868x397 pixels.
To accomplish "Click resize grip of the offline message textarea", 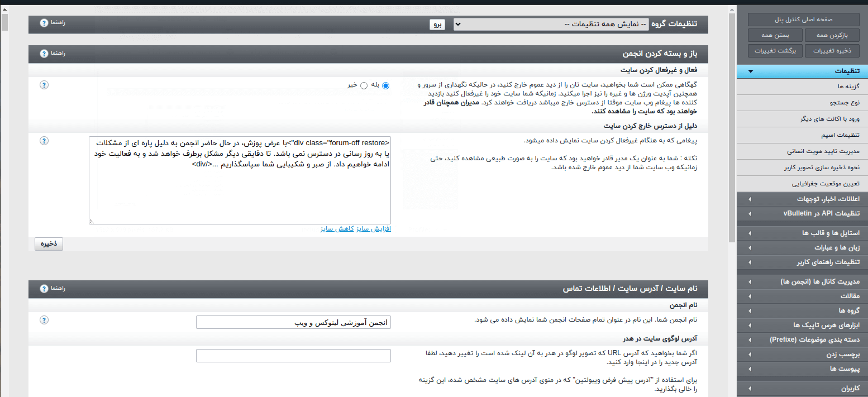I will point(92,222).
